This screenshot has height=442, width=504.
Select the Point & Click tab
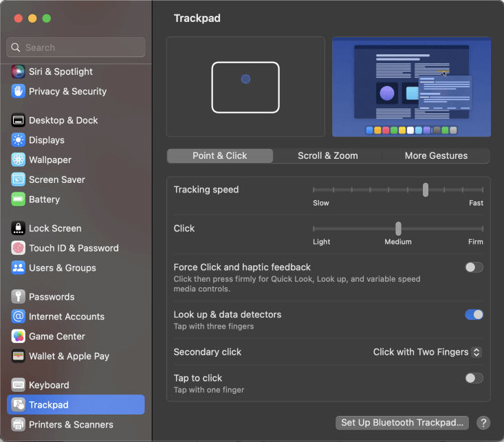220,156
